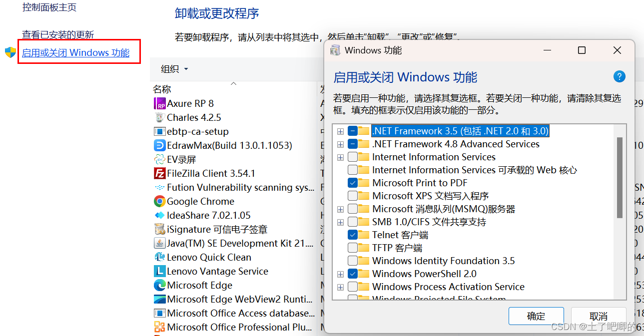Click folder icon of Microsoft Print to PDF
Image resolution: width=644 pixels, height=336 pixels.
pyautogui.click(x=364, y=183)
